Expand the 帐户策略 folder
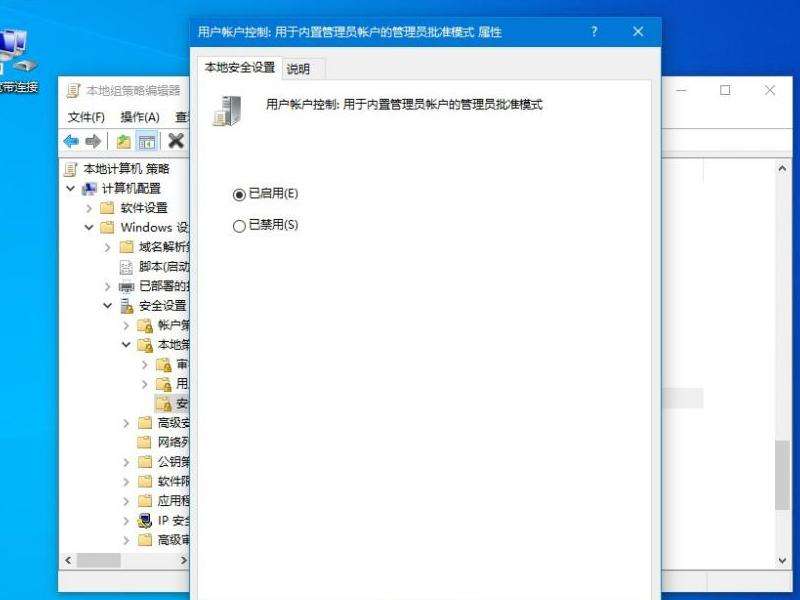 [126, 325]
